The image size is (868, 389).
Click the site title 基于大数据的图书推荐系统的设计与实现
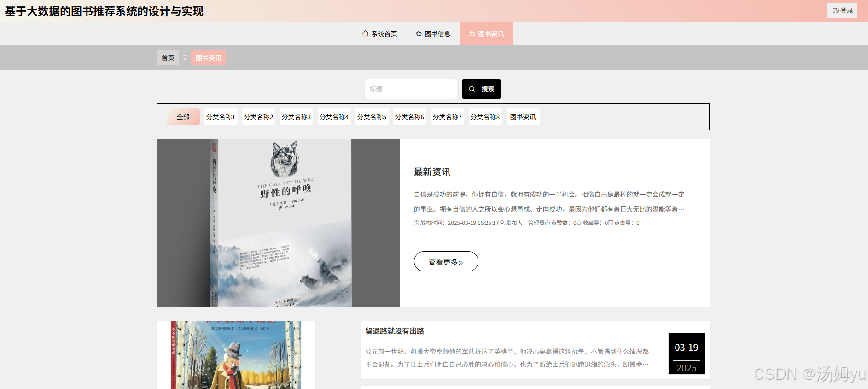104,11
